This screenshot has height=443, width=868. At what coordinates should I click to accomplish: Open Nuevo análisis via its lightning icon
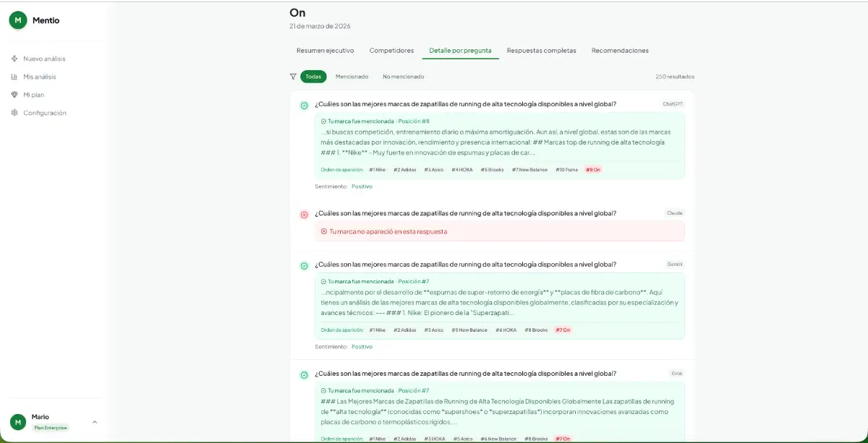[x=14, y=59]
